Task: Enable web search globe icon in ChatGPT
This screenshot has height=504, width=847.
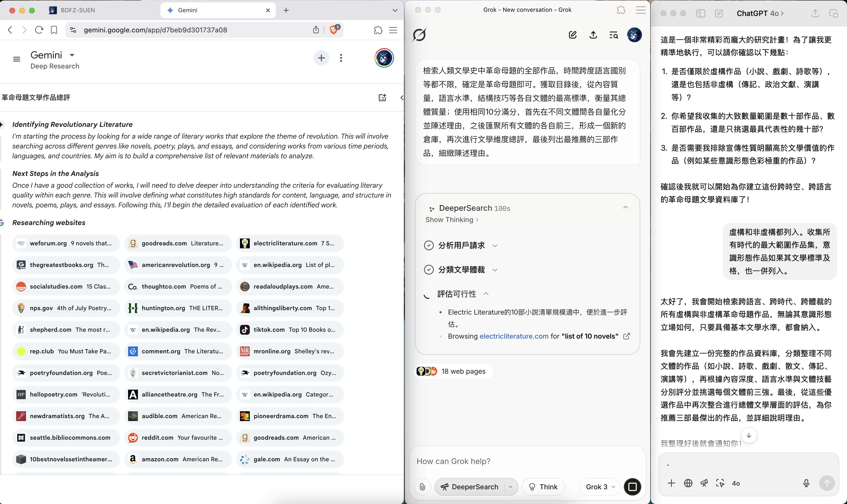Action: point(688,483)
